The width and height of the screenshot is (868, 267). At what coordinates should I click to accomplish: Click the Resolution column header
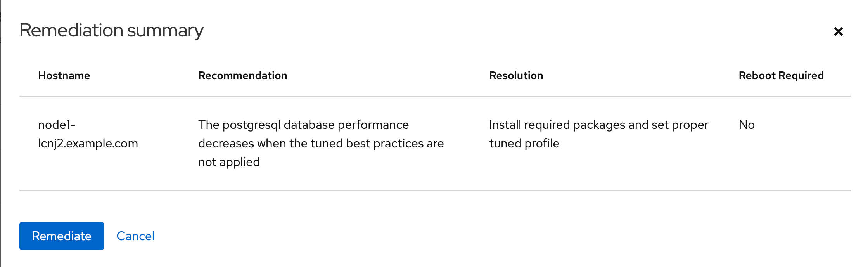(x=516, y=75)
